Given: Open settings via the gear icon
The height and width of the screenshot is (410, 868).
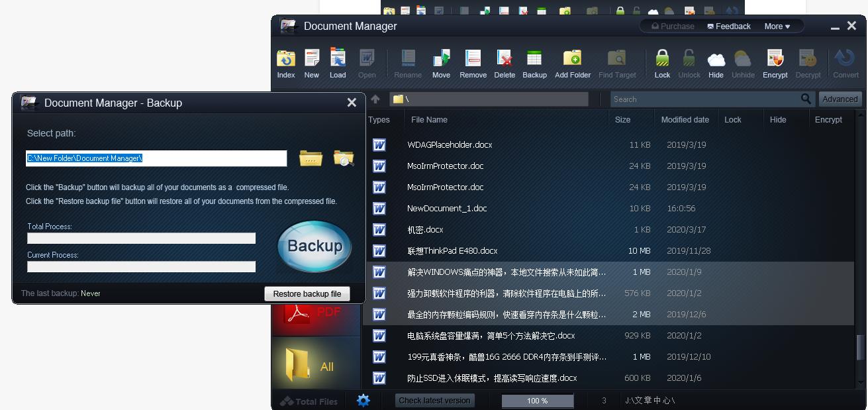Looking at the screenshot, I should coord(363,400).
